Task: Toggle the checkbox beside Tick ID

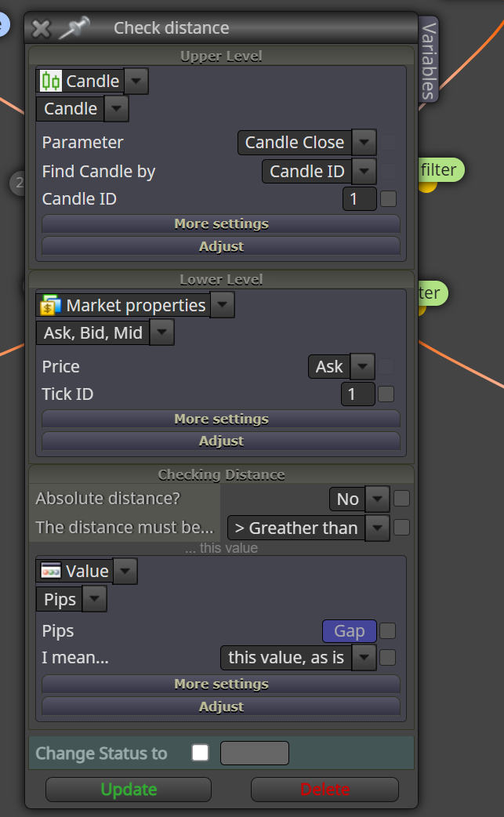Action: 386,394
